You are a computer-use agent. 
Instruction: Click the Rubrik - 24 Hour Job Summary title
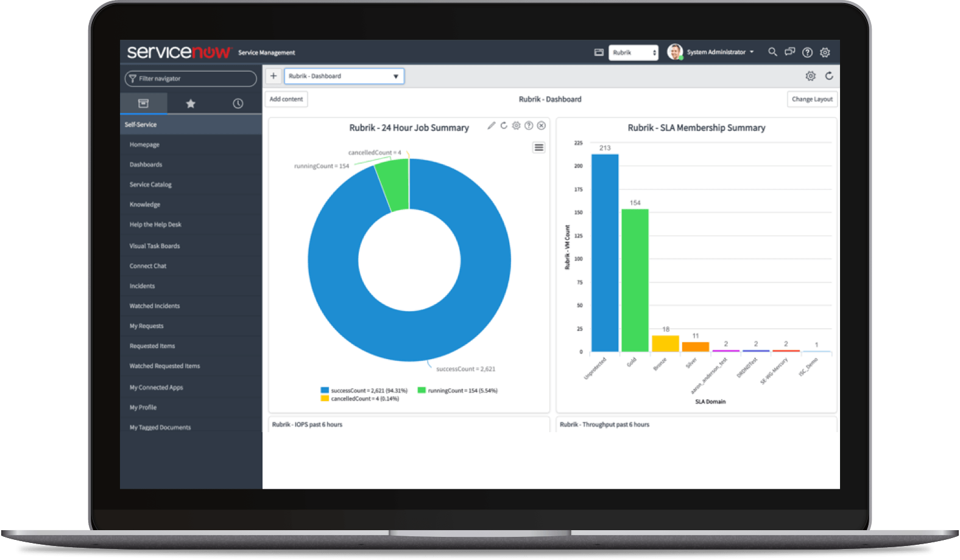tap(409, 128)
